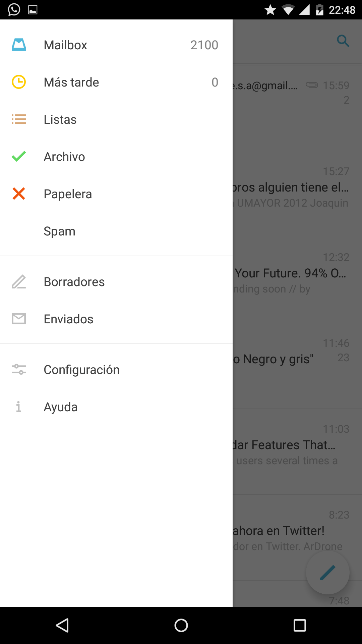Tap the sliders Configuración icon
Viewport: 362px width, 644px height.
19,370
